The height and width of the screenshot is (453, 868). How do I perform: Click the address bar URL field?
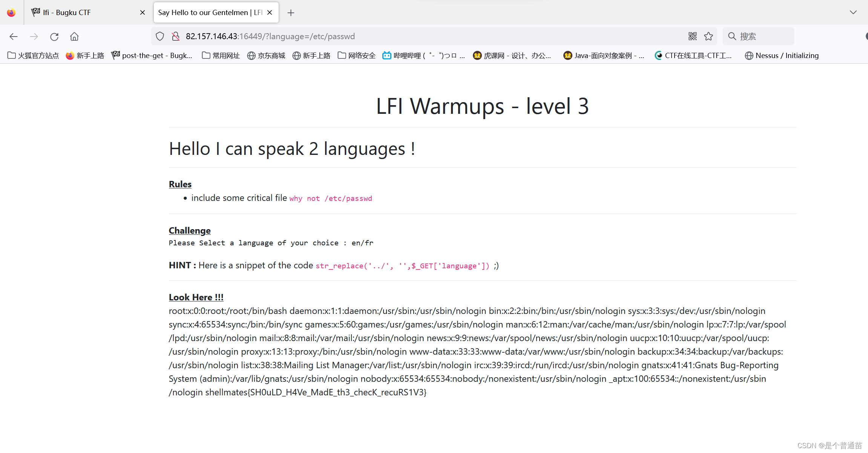(415, 36)
